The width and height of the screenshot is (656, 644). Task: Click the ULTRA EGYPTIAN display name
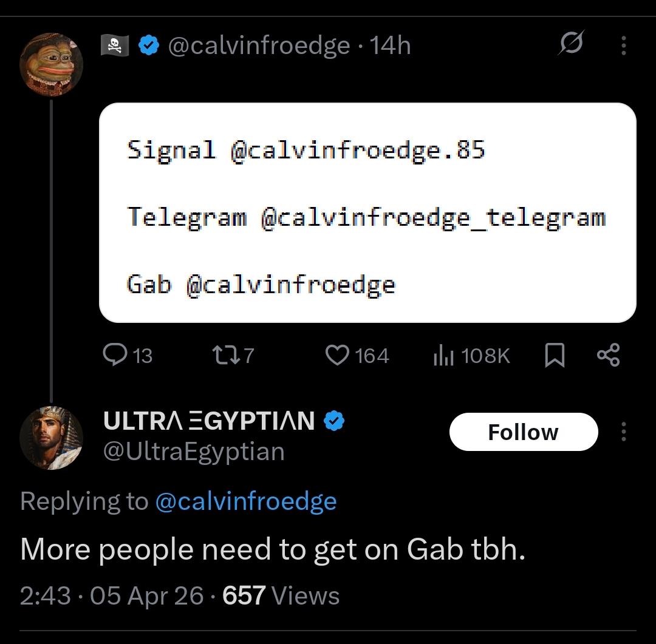(209, 421)
